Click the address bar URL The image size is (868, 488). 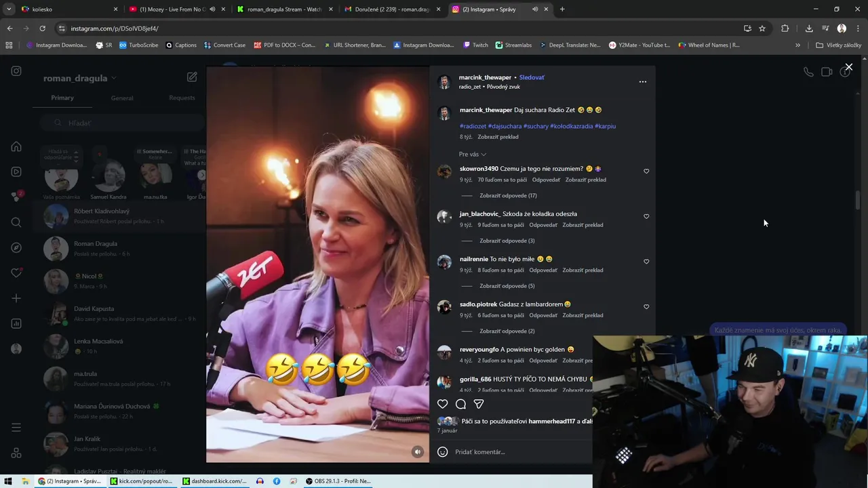point(115,28)
